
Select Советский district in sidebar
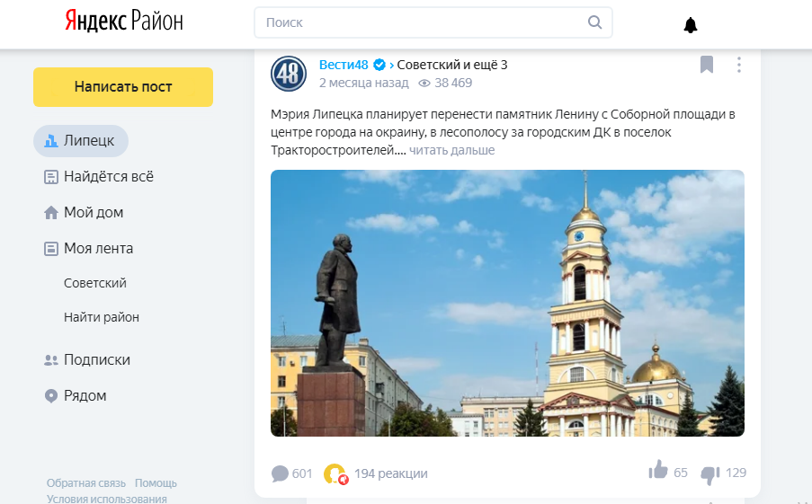click(95, 283)
